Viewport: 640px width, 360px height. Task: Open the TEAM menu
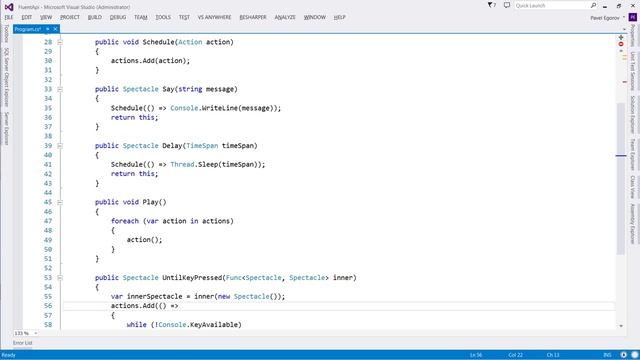tap(141, 17)
